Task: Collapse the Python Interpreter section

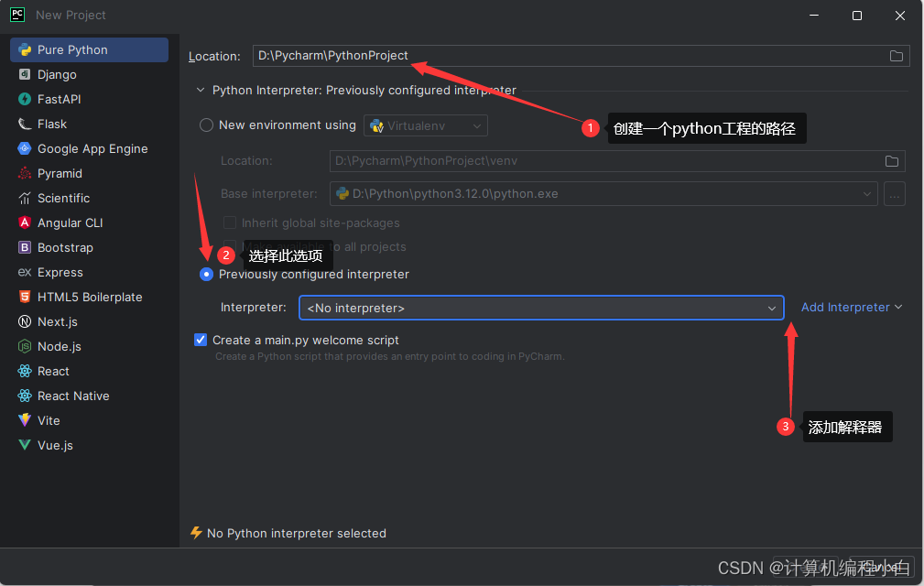Action: (x=201, y=90)
